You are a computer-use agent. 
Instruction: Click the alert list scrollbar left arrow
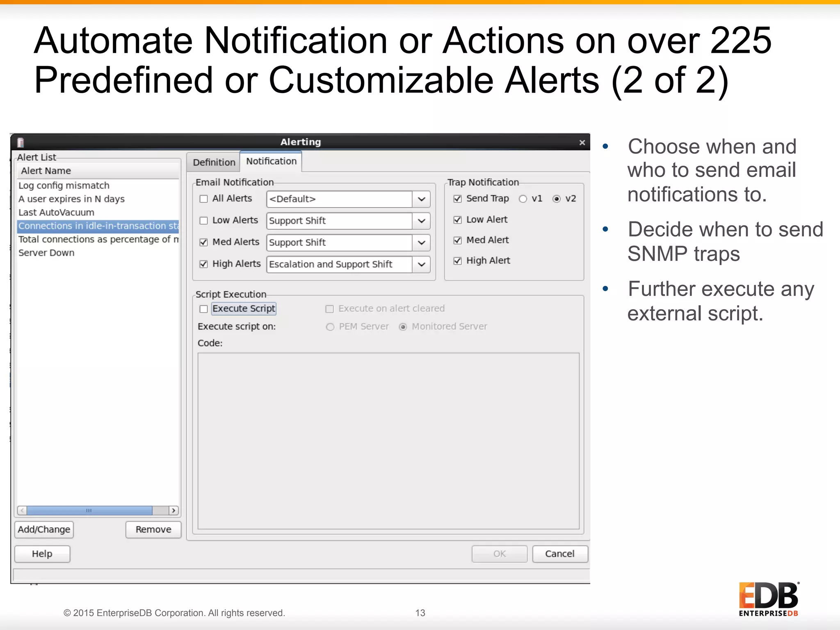[x=22, y=510]
